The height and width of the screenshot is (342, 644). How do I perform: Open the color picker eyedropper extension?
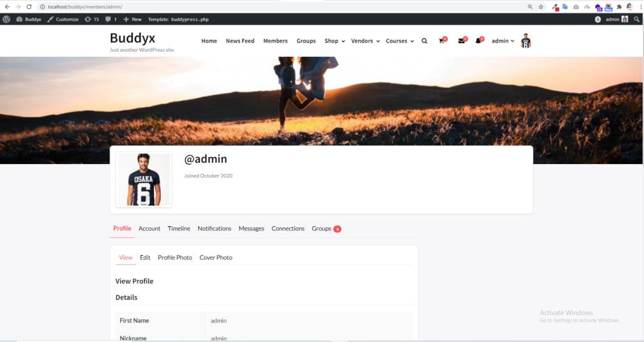[555, 7]
